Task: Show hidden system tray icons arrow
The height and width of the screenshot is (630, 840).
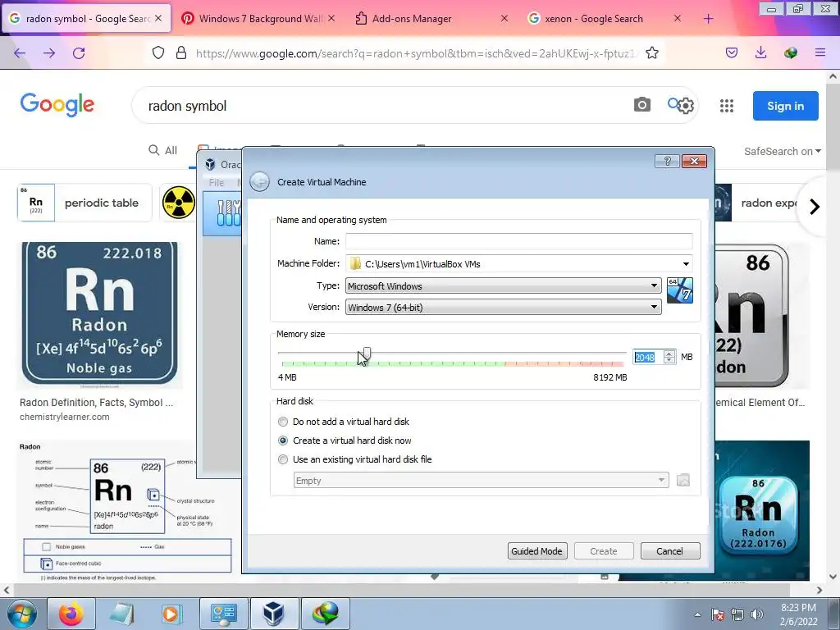Action: tap(697, 614)
